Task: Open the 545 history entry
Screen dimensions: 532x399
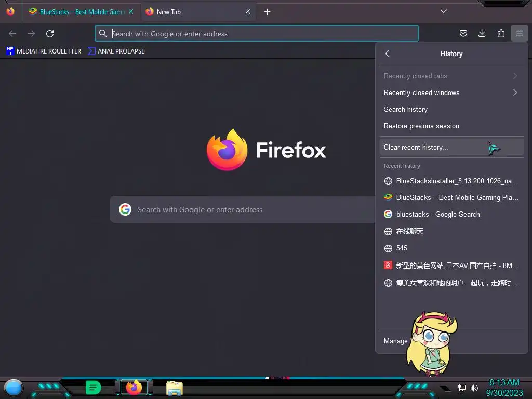Action: click(x=451, y=248)
